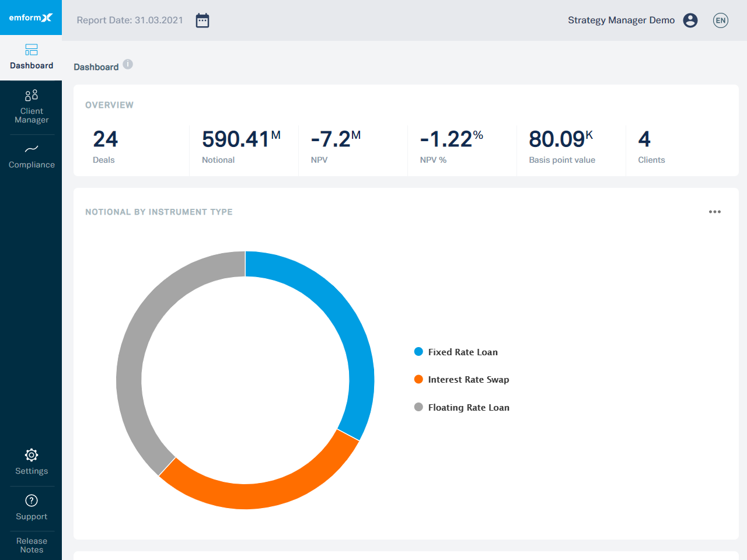Toggle Fixed Rate Loan in the legend

pyautogui.click(x=456, y=352)
